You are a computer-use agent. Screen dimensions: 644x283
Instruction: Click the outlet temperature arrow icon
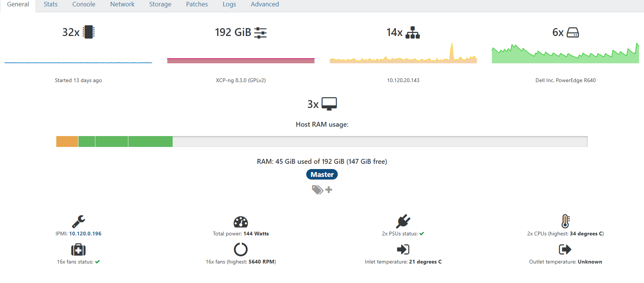(x=564, y=249)
